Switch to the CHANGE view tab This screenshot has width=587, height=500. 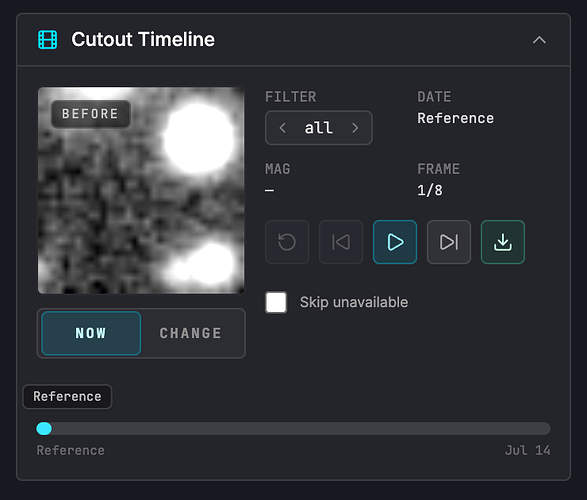(191, 333)
